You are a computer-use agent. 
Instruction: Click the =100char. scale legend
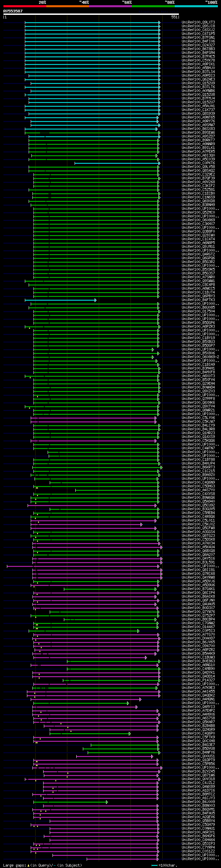(164, 865)
